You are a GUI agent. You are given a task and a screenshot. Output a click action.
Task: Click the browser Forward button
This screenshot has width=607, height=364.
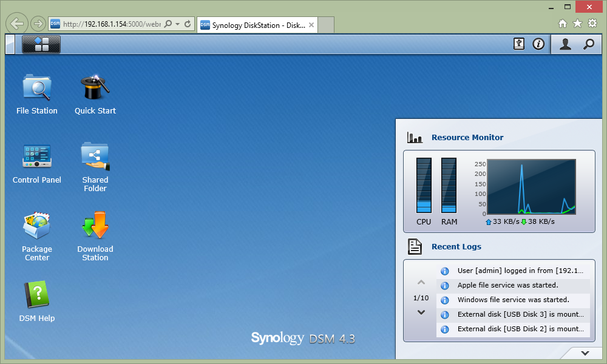tap(38, 24)
